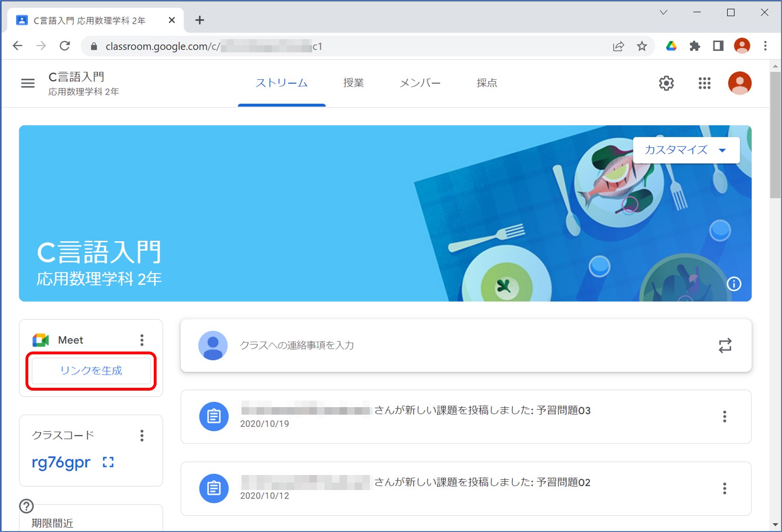Click the display class code fullscreen icon
The width and height of the screenshot is (782, 532).
tap(108, 462)
